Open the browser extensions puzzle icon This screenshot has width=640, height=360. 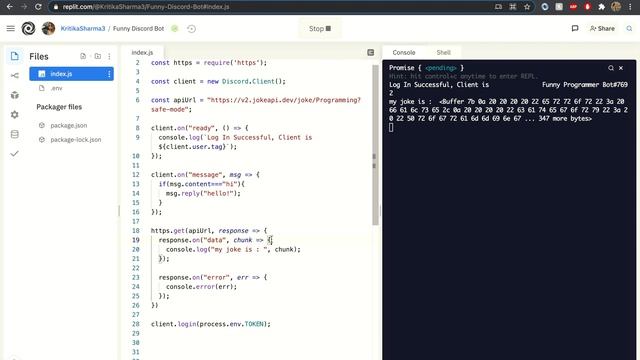[601, 7]
